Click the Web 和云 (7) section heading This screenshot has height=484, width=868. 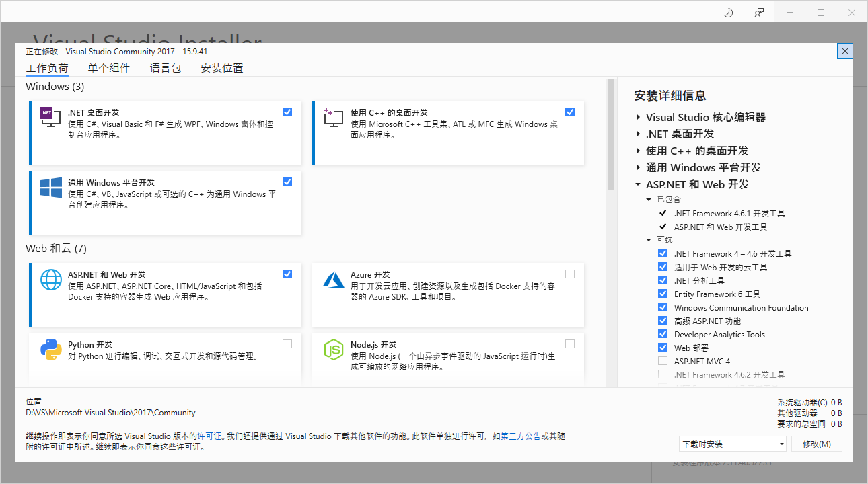[57, 249]
